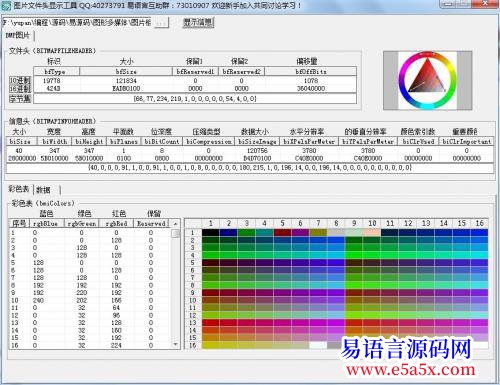This screenshot has width=500, height=385.
Task: Select the 220 green value in row 9
Action: tap(82, 293)
